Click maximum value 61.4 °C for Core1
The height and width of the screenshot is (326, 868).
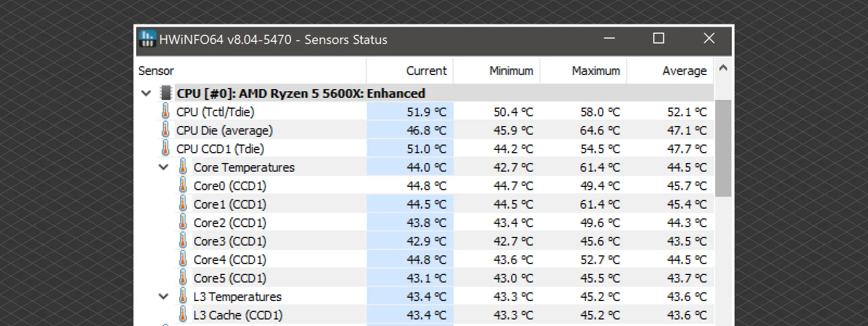point(600,204)
